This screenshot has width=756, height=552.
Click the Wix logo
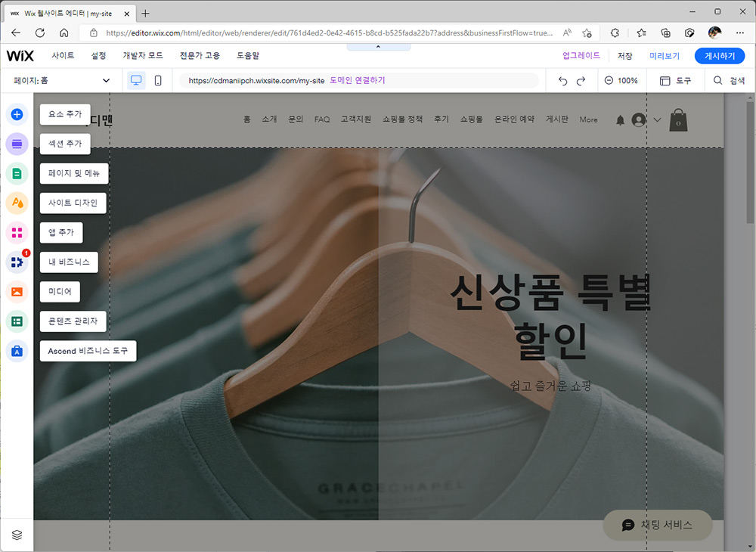click(20, 55)
